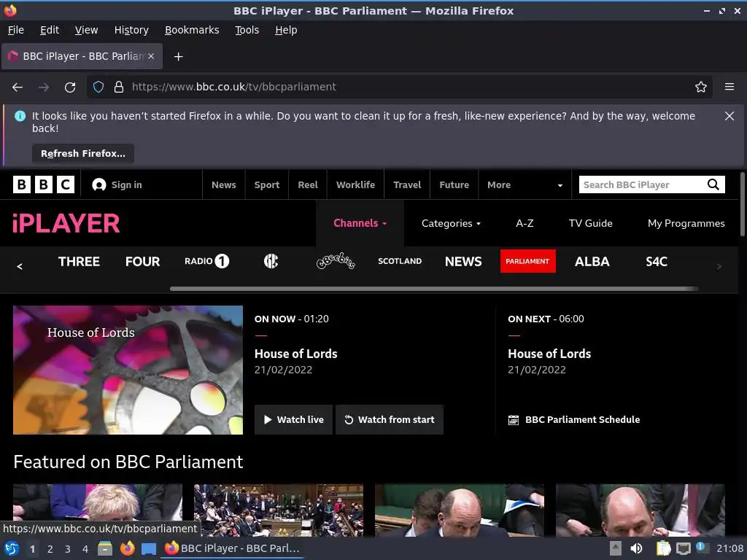
Task: Select the BBC ALBA channel
Action: point(592,262)
